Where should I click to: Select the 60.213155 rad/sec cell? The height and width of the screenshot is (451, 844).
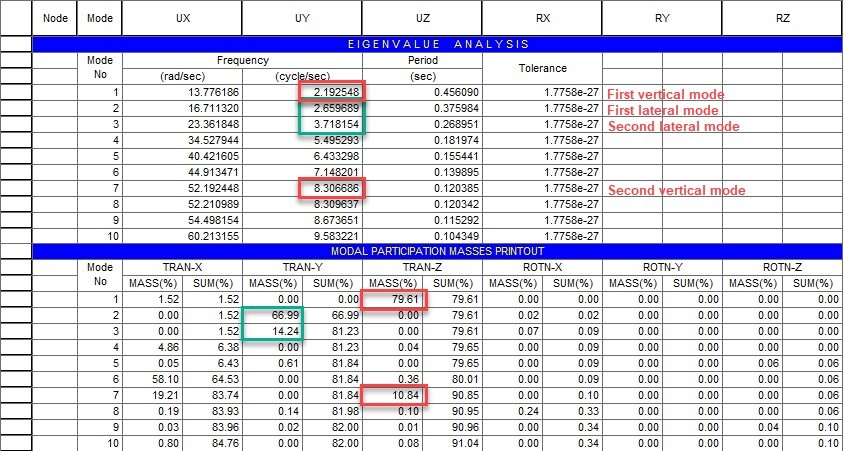pyautogui.click(x=182, y=236)
